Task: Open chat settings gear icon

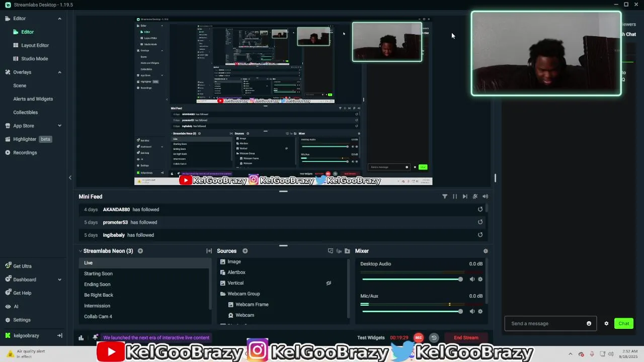Action: (606, 324)
